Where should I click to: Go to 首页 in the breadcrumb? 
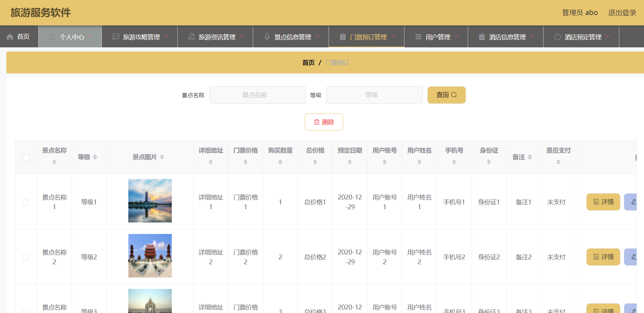[x=308, y=63]
